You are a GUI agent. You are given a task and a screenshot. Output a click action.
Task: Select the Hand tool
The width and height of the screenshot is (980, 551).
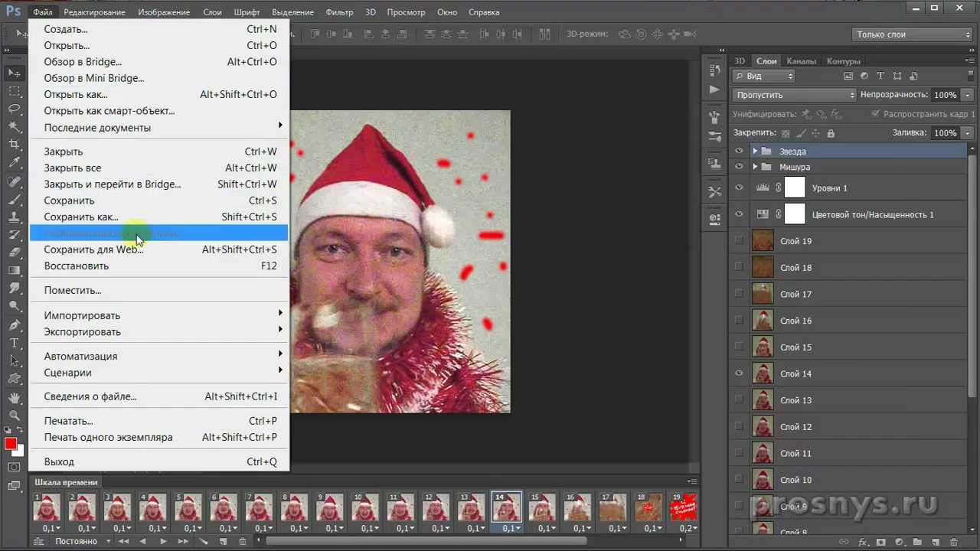click(x=15, y=397)
